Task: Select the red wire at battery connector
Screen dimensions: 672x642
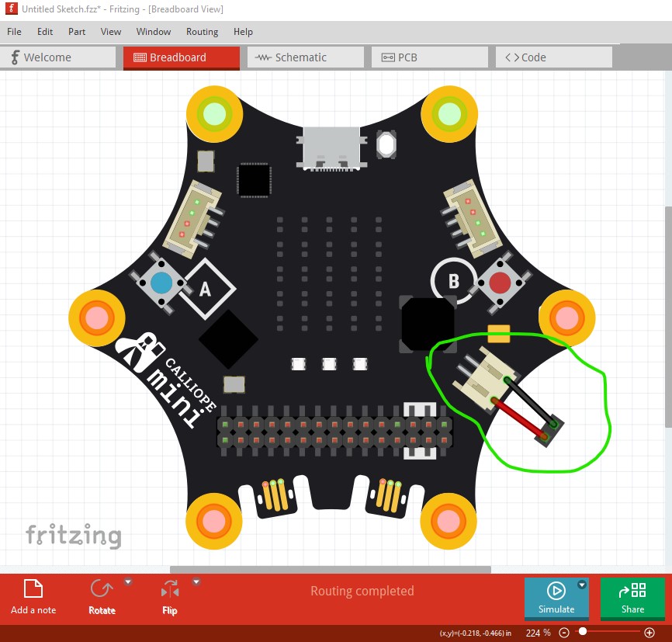Action: [x=518, y=418]
